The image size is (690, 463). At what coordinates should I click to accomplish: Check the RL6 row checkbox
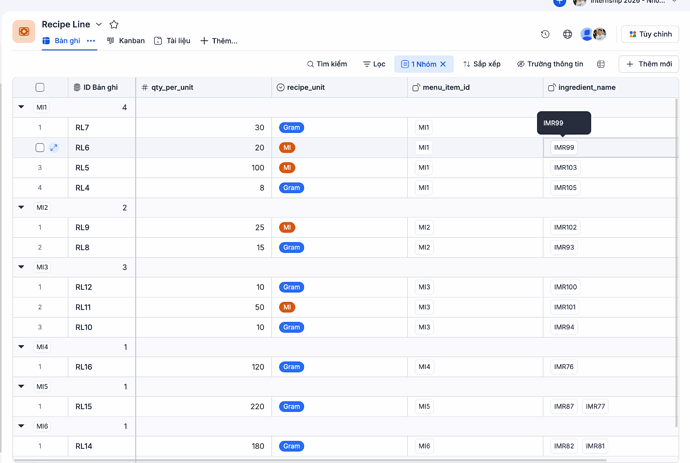point(40,147)
